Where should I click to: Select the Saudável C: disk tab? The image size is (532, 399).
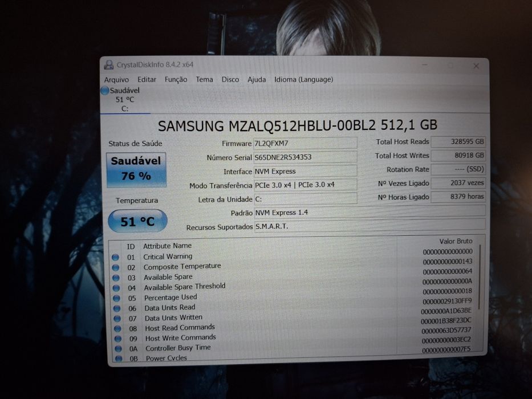[x=124, y=99]
